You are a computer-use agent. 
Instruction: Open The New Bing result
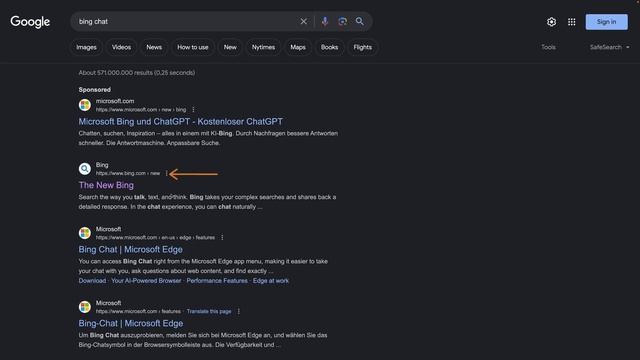(x=106, y=185)
